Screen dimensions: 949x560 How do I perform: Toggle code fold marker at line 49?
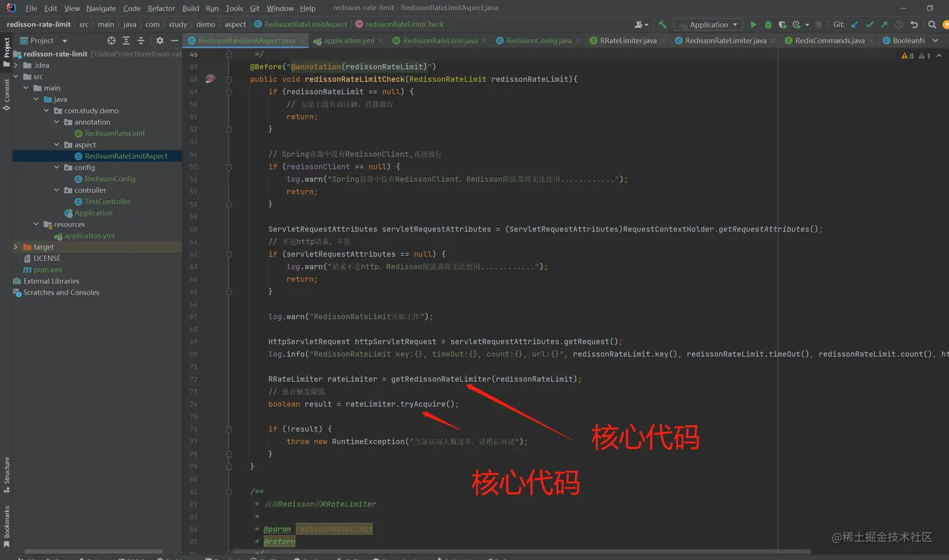pyautogui.click(x=228, y=92)
